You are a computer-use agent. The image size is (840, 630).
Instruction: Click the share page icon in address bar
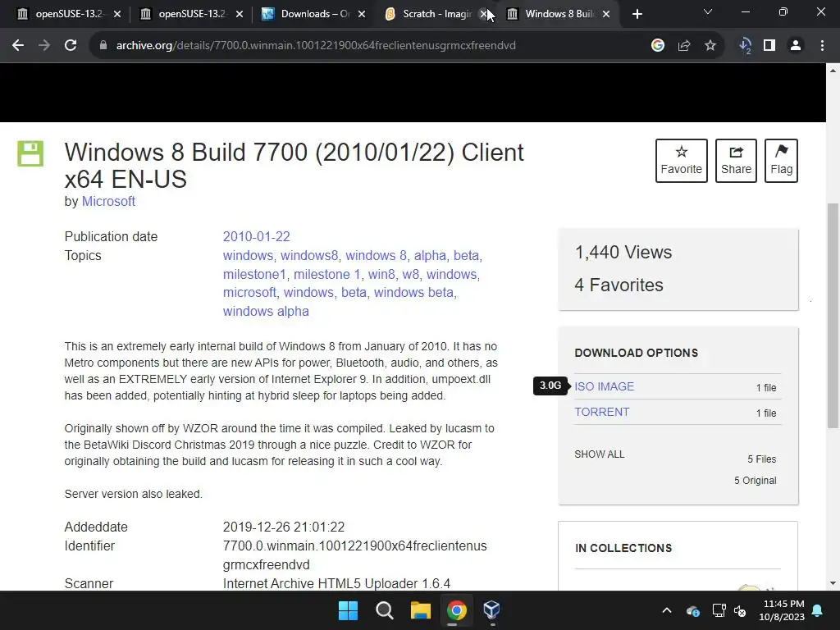[683, 46]
